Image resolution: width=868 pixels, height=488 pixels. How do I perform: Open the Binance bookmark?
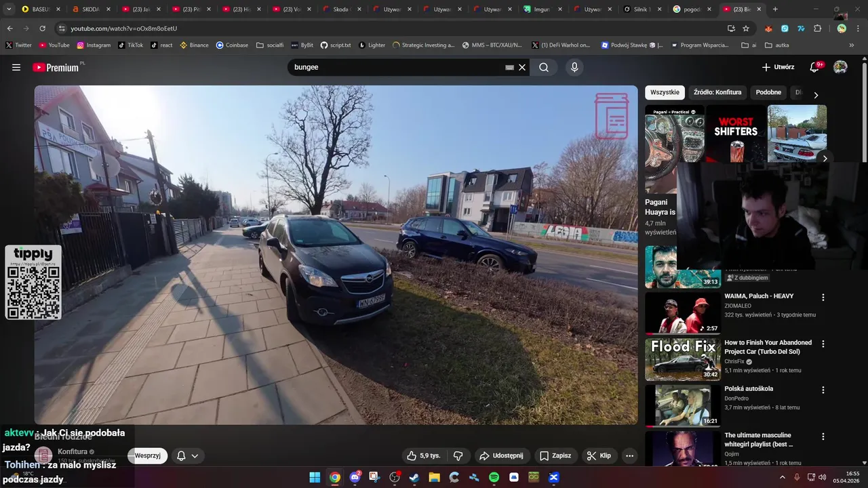[x=194, y=45]
